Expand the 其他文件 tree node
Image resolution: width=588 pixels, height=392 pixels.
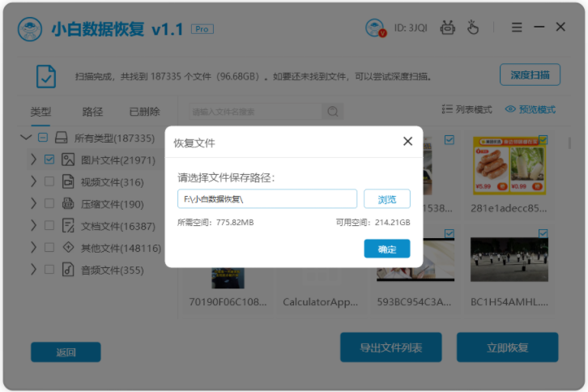(33, 247)
